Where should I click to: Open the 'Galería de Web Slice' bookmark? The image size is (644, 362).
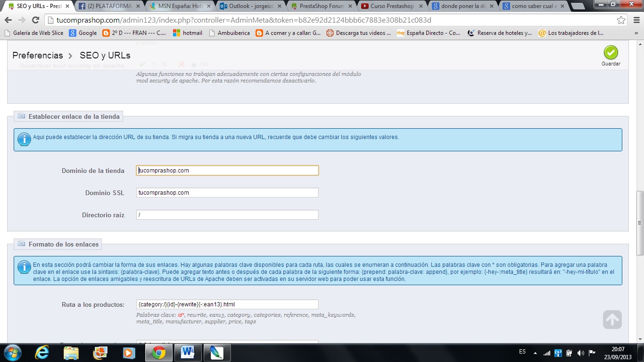(34, 33)
